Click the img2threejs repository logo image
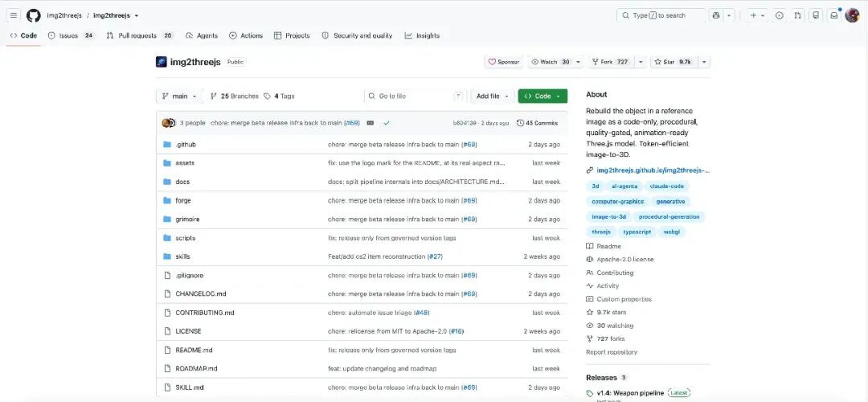868x402 pixels. coord(161,62)
